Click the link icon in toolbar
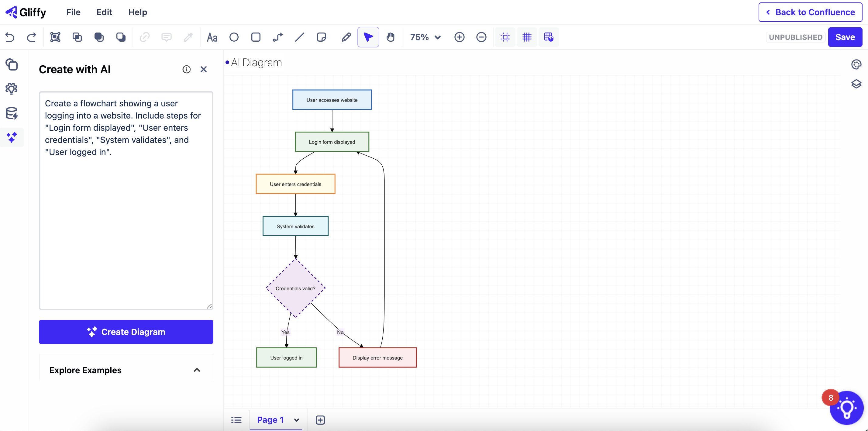The image size is (868, 431). tap(145, 37)
